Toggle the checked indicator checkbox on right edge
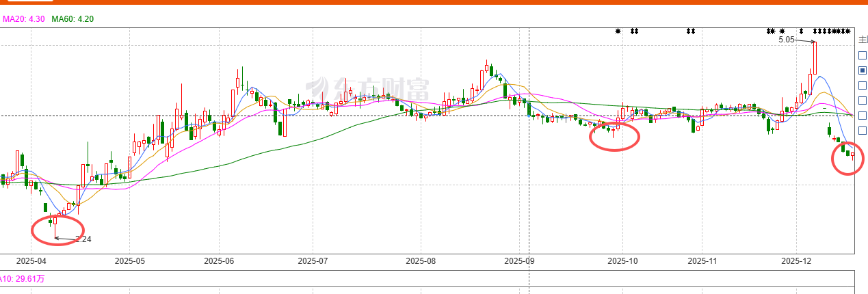The height and width of the screenshot is (294, 868). pyautogui.click(x=862, y=70)
